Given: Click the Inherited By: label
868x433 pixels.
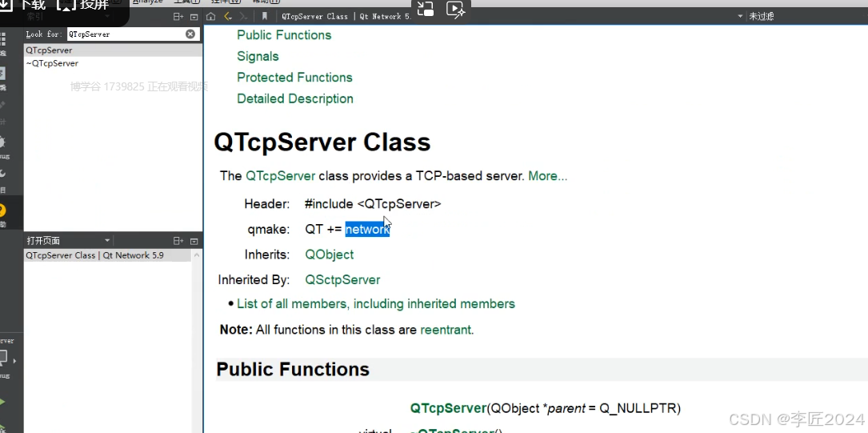Looking at the screenshot, I should [254, 280].
